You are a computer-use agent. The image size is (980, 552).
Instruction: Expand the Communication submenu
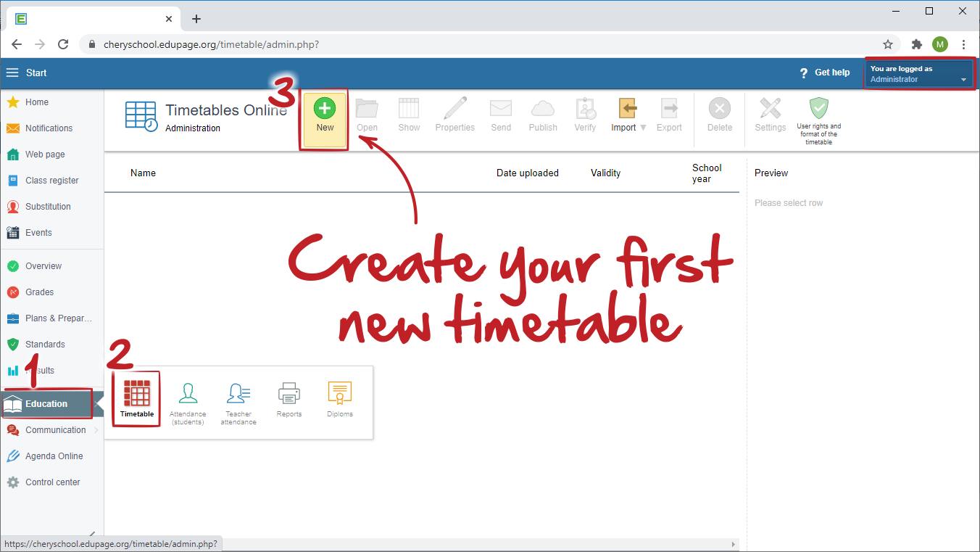[96, 430]
